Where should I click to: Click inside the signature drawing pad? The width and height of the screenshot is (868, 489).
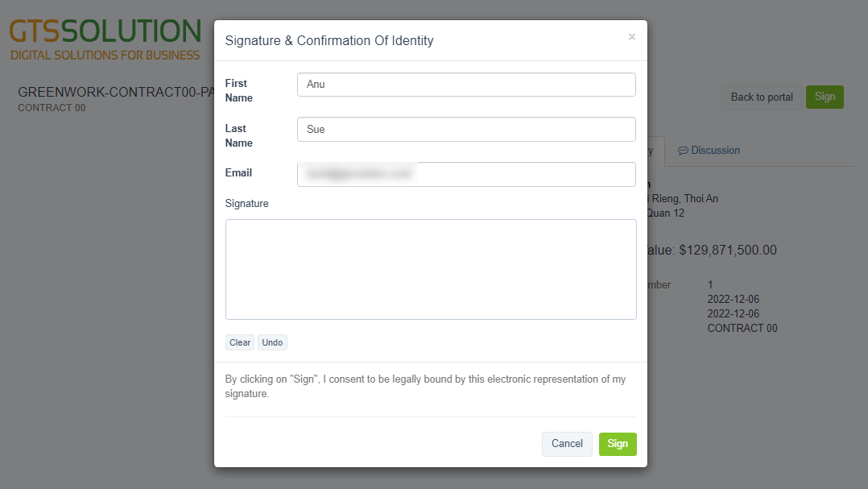coord(431,269)
